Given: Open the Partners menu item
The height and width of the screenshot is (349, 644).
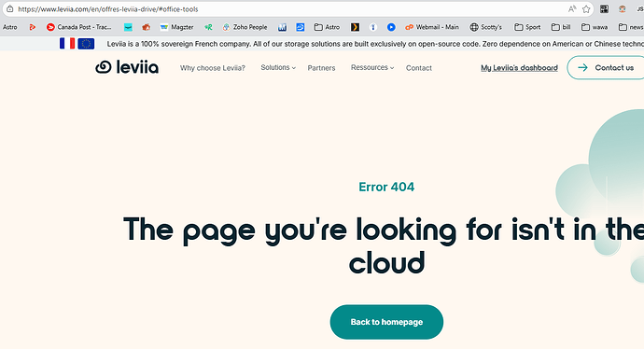Looking at the screenshot, I should coord(321,68).
